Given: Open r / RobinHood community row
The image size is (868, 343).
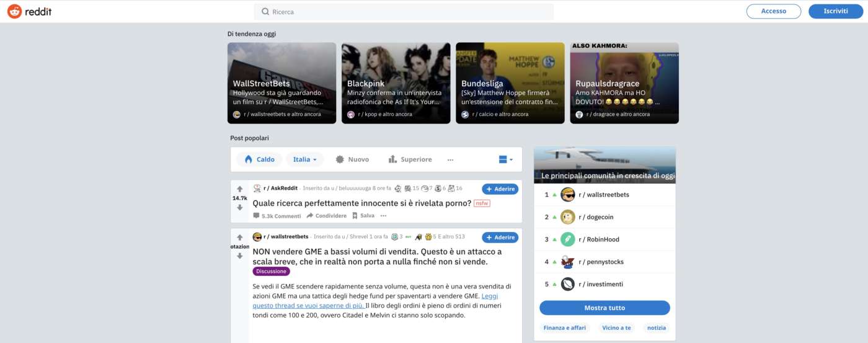Looking at the screenshot, I should [604, 239].
